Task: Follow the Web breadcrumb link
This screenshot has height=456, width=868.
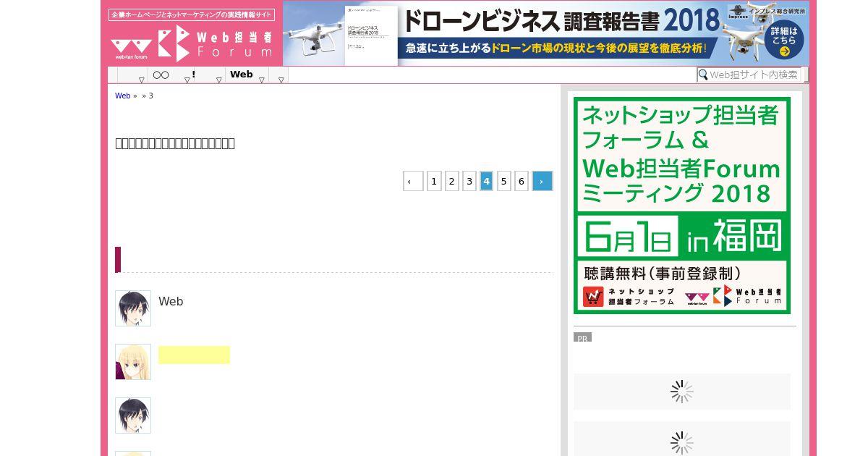Action: [x=123, y=96]
